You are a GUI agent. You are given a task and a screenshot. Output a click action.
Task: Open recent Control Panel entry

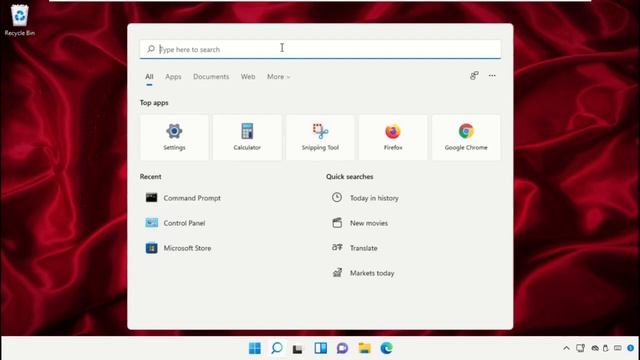[176, 223]
